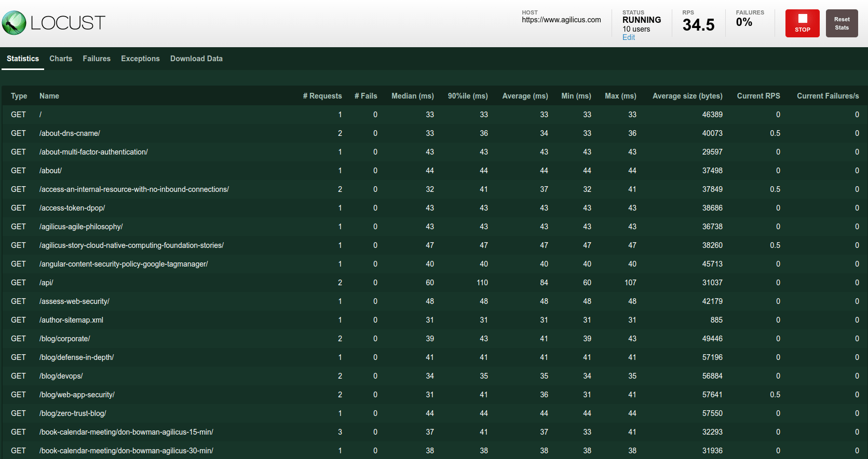
Task: Click Edit link under users count
Action: coord(628,37)
